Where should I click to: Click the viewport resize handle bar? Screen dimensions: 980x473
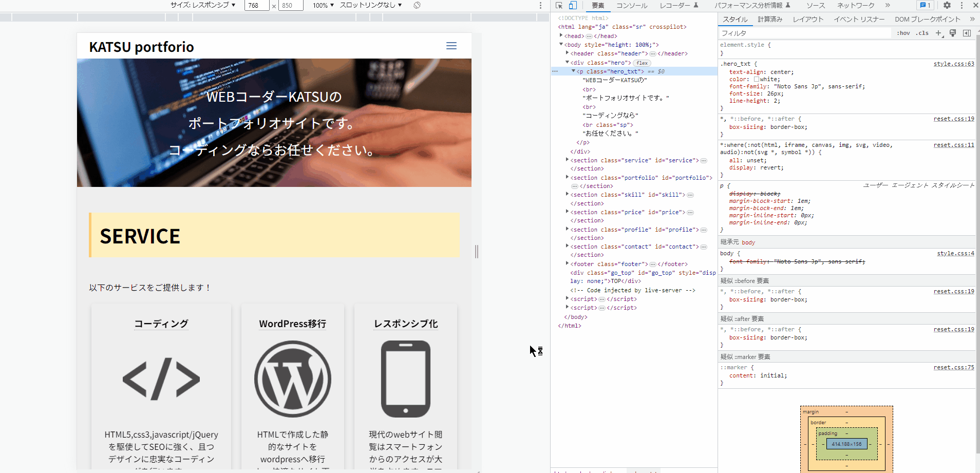coord(477,251)
